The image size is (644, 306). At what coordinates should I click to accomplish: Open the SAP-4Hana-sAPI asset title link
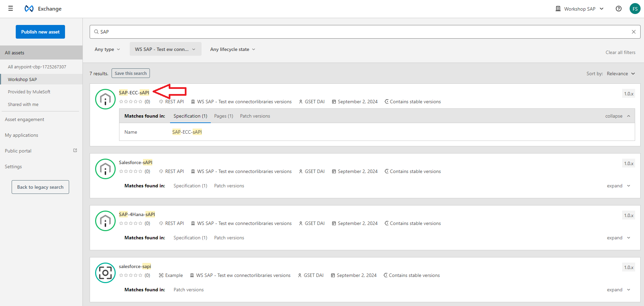pyautogui.click(x=137, y=214)
